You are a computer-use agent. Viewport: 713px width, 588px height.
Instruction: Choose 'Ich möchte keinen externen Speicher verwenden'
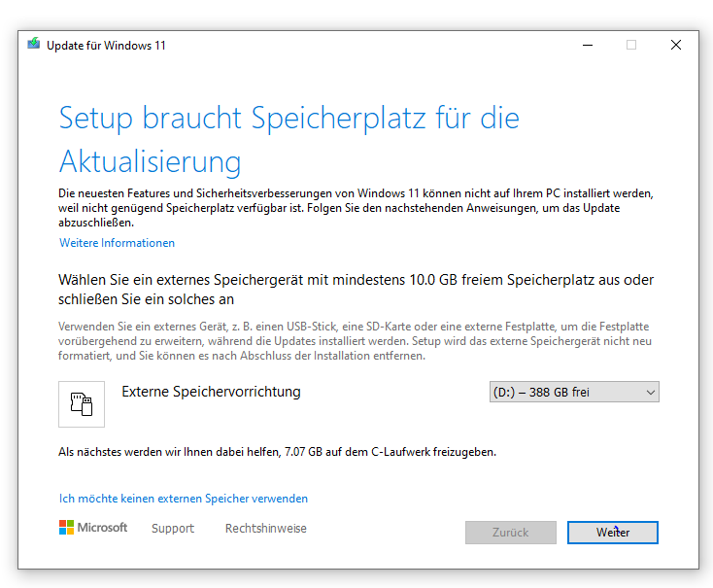click(184, 499)
